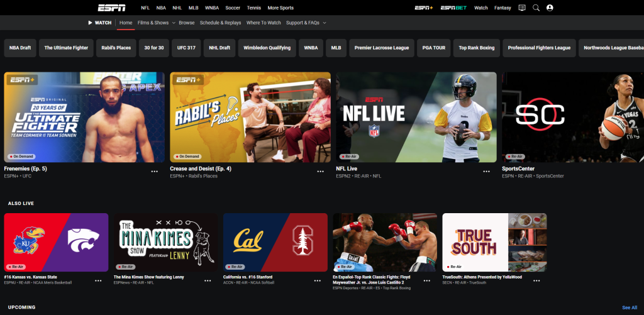Open 'California vs. #16 Stanford' title
This screenshot has height=315, width=644.
pos(248,277)
